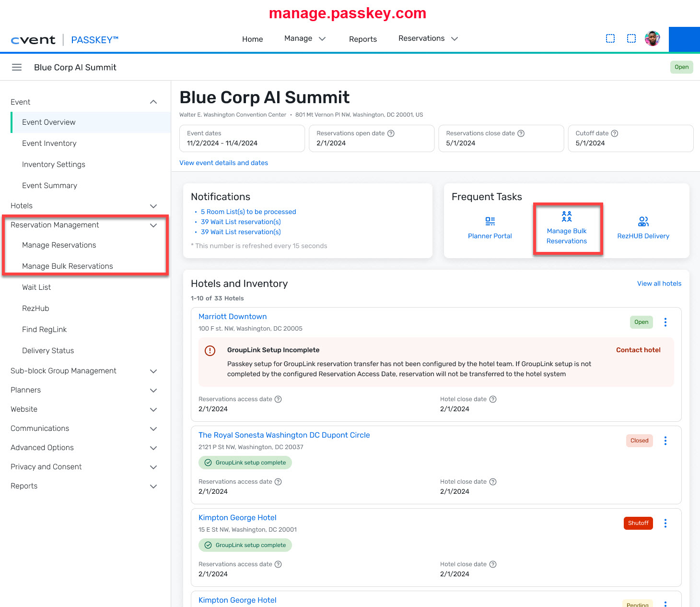Go to Reports in top navigation
This screenshot has height=607, width=700.
pyautogui.click(x=363, y=39)
